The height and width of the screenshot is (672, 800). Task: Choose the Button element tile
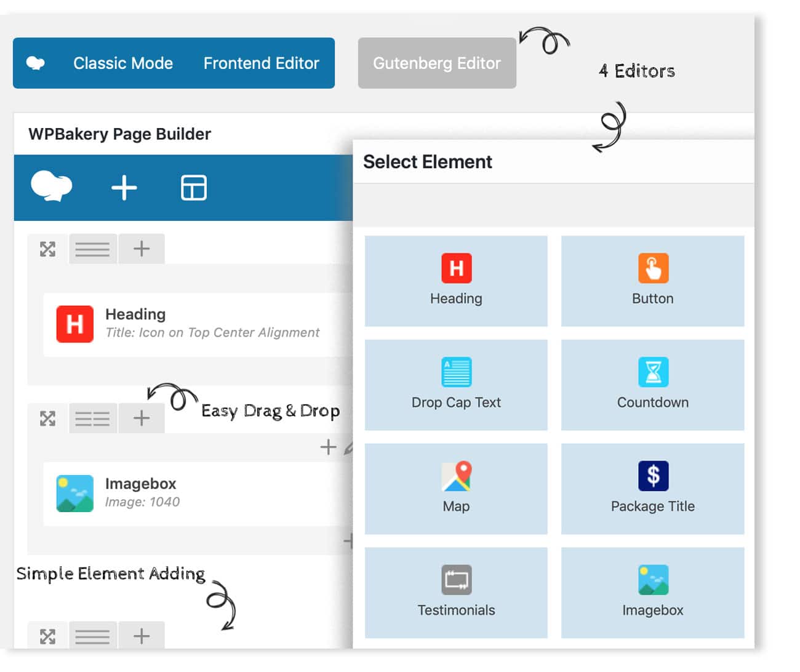[652, 281]
